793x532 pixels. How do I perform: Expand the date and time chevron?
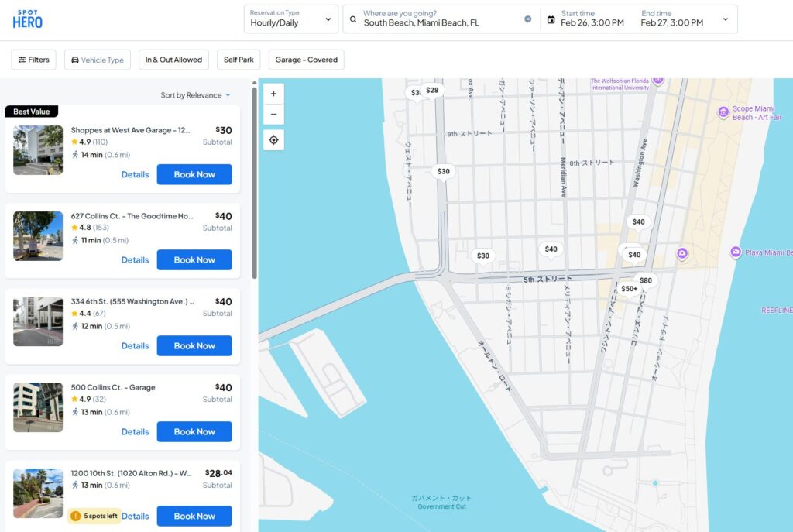pyautogui.click(x=725, y=19)
